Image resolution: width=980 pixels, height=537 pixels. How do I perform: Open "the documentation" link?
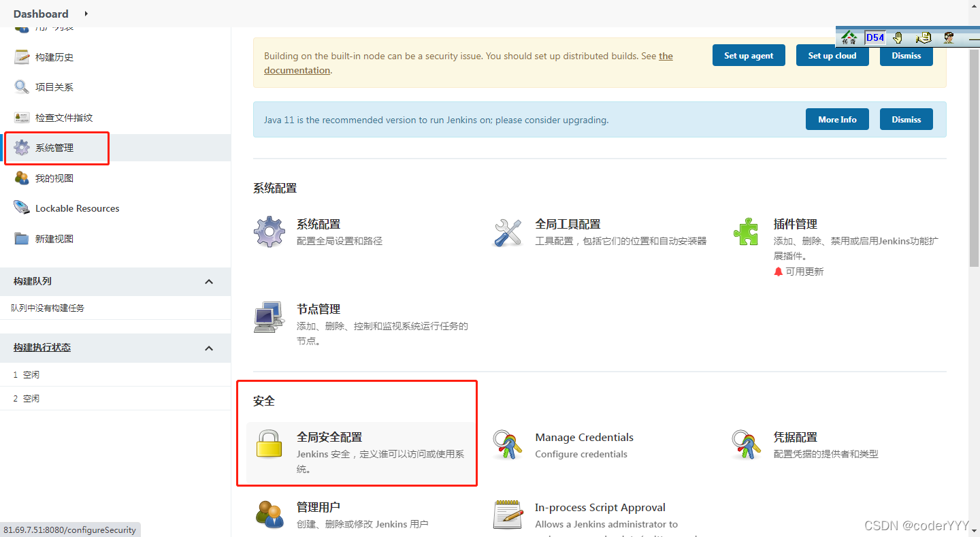pos(297,69)
